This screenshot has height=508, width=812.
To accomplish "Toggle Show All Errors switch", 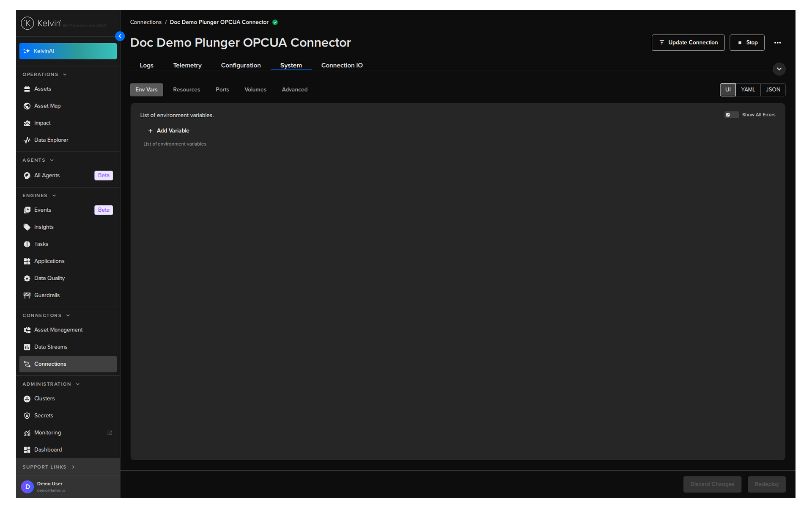I will click(x=731, y=115).
